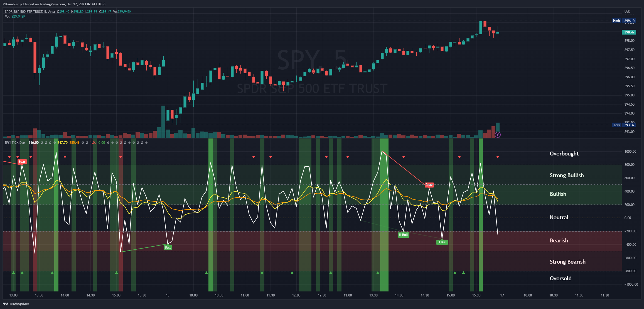Click the -246.00 TICK indicator value
Viewport: 644px width, 309px height.
pyautogui.click(x=33, y=143)
